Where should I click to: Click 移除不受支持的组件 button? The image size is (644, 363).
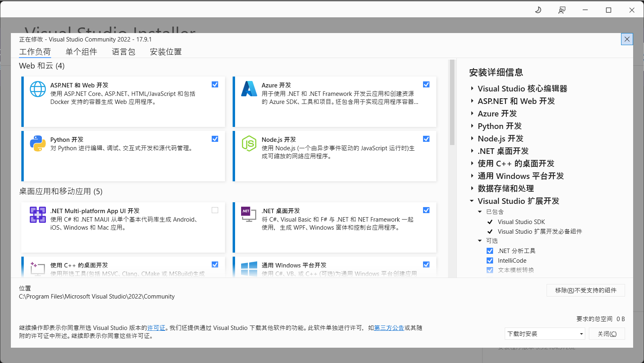coord(586,290)
